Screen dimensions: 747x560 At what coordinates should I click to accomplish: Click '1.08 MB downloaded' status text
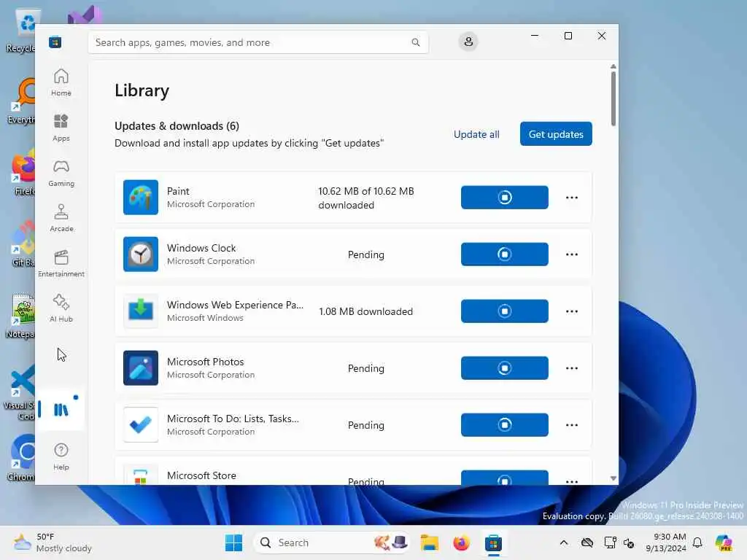(366, 311)
